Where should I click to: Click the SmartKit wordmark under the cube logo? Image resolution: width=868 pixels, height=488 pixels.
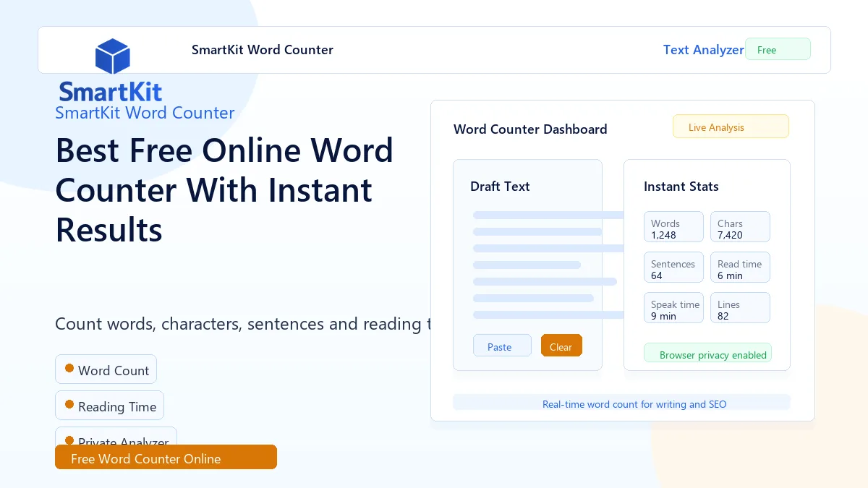pyautogui.click(x=111, y=91)
